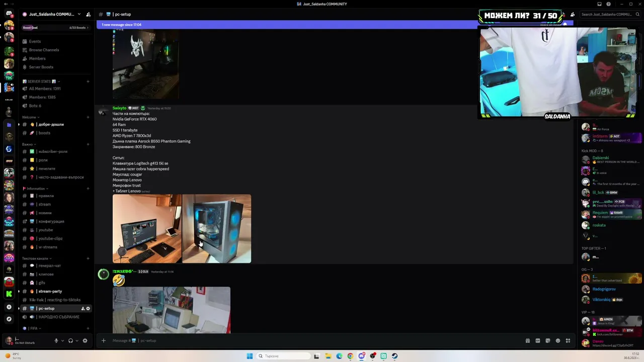Click the plus attachment button in message bar

click(103, 340)
